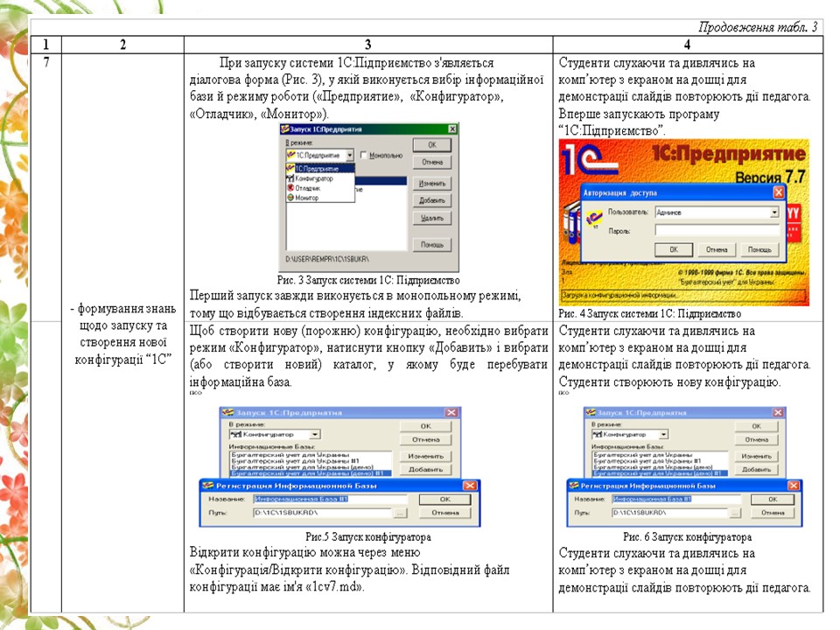The image size is (840, 630).
Task: Click the Путь browse button in Fig. 5
Action: (400, 513)
